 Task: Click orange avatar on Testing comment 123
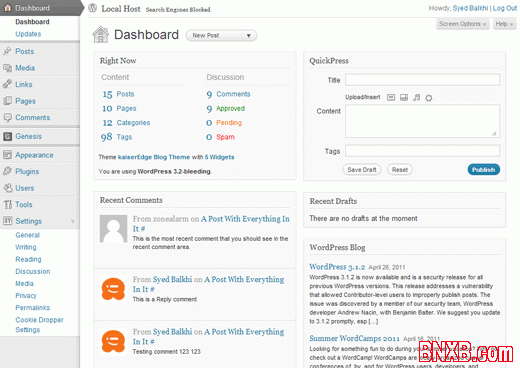[x=113, y=341]
